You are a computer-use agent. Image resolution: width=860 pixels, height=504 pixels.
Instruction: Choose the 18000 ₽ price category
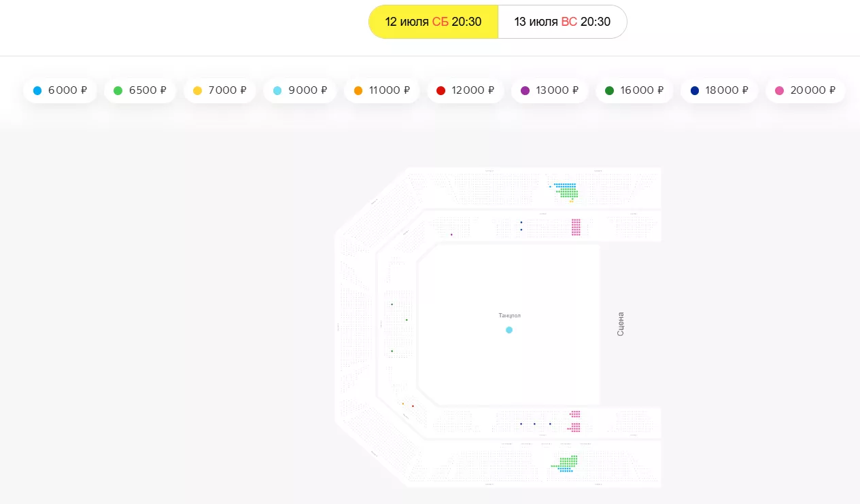pyautogui.click(x=719, y=90)
